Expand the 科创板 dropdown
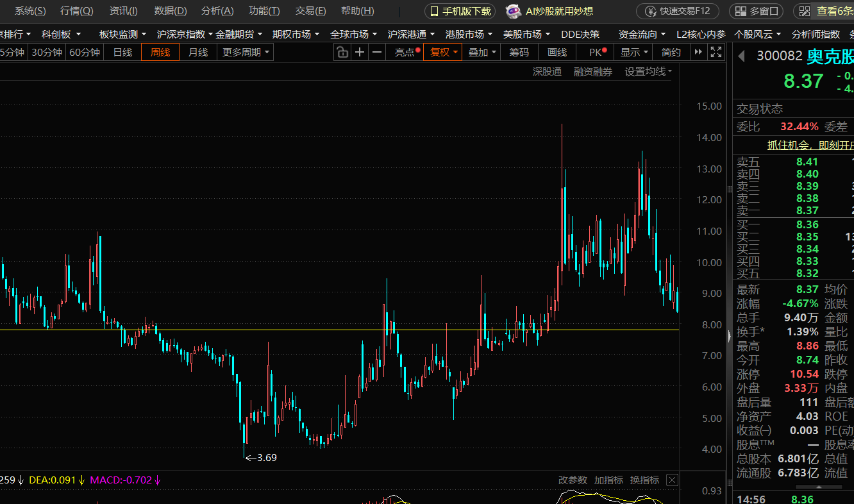 61,34
